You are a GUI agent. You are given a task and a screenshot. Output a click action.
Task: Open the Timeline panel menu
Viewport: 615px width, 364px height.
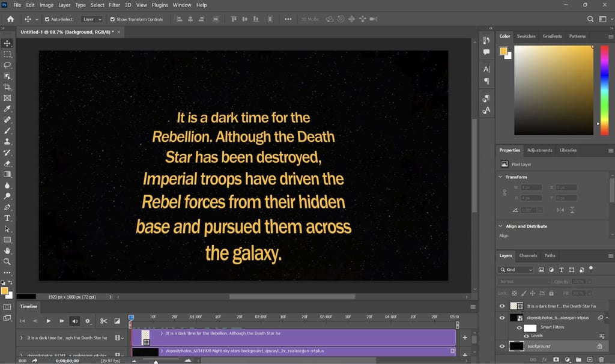point(473,307)
